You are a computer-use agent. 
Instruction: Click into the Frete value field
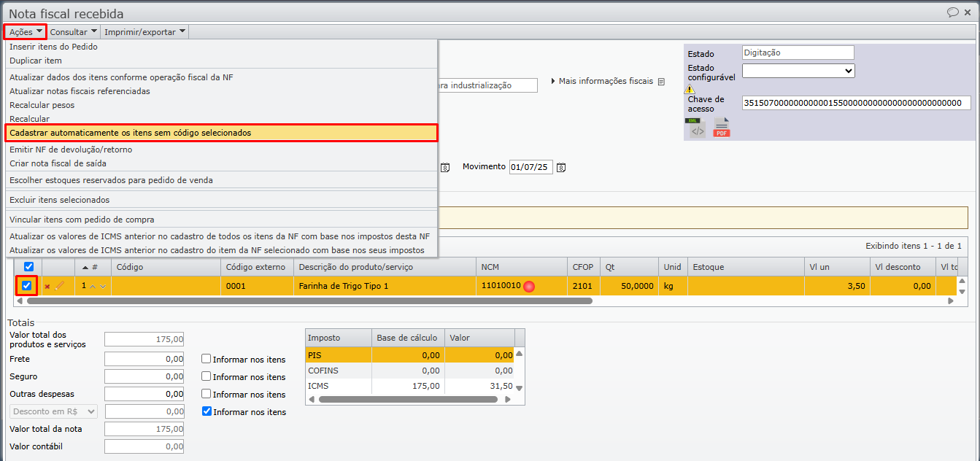coord(144,359)
